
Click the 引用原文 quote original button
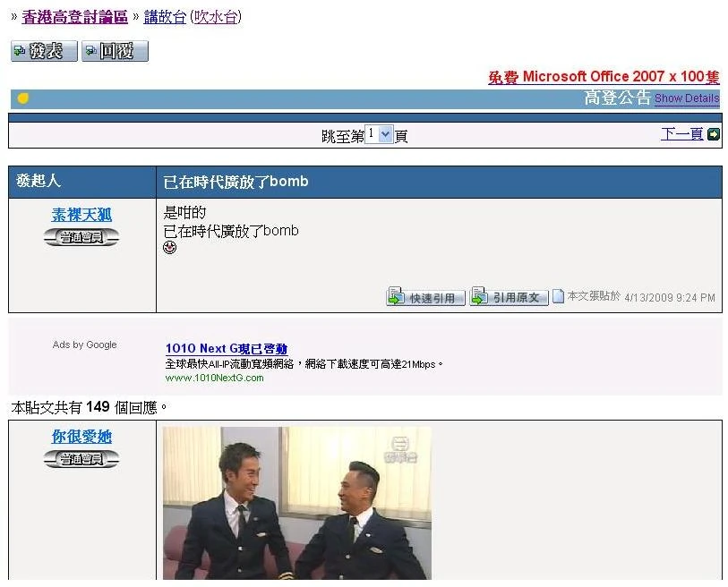coord(510,297)
